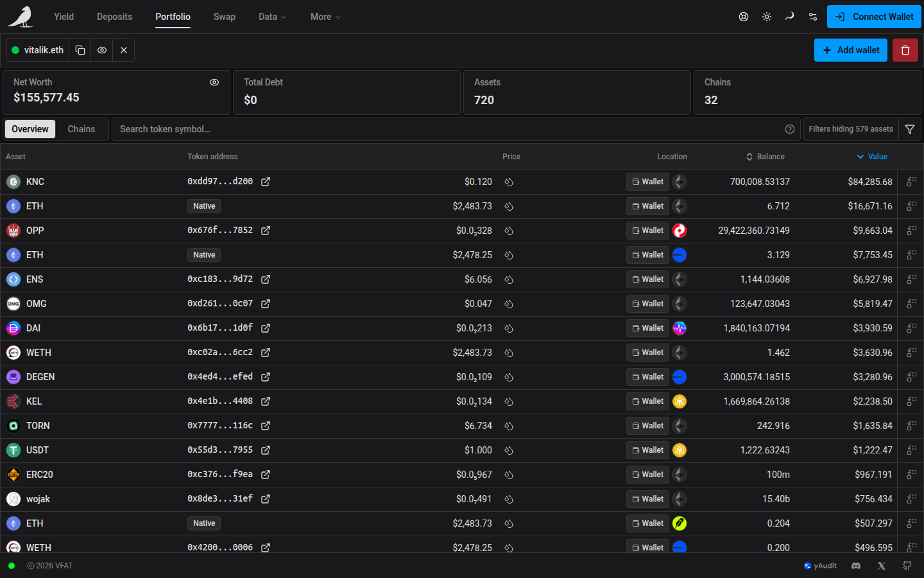Click the Connect Wallet button
The image size is (924, 578).
pyautogui.click(x=874, y=17)
